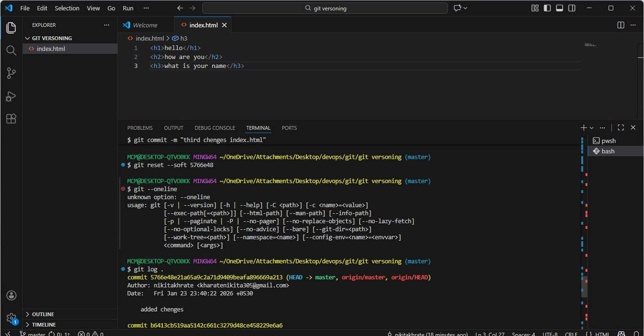Click the terminal vertical scrollbar thumb
This screenshot has height=336, width=644.
[x=584, y=286]
